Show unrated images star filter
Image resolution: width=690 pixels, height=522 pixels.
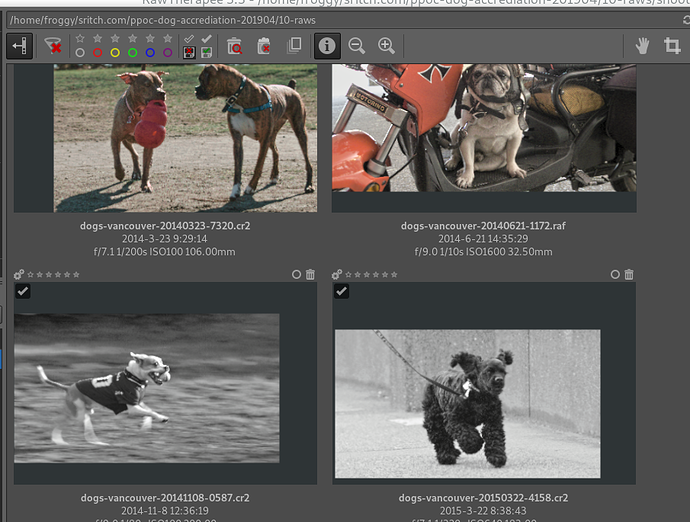tap(80, 39)
